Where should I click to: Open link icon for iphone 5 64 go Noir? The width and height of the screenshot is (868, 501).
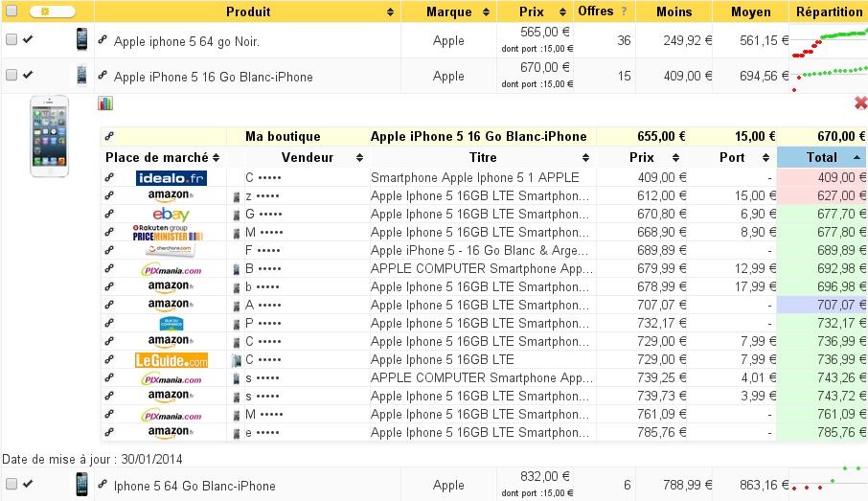pyautogui.click(x=103, y=40)
